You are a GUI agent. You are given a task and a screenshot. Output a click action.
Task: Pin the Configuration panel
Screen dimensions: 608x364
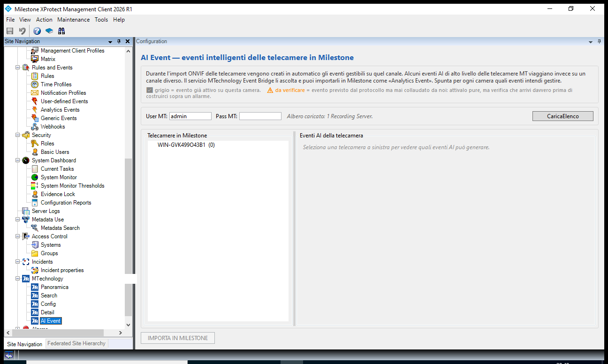click(599, 42)
